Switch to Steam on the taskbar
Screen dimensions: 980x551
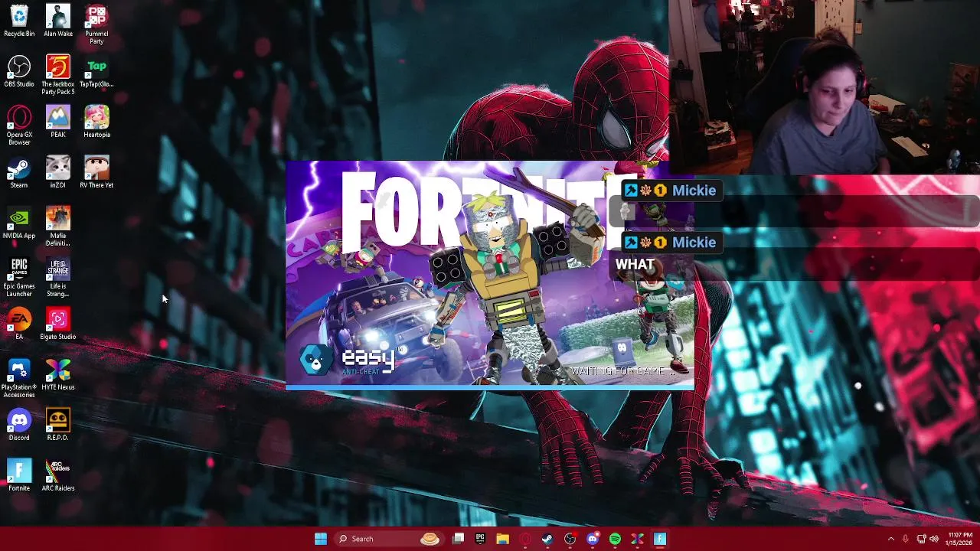(x=547, y=539)
